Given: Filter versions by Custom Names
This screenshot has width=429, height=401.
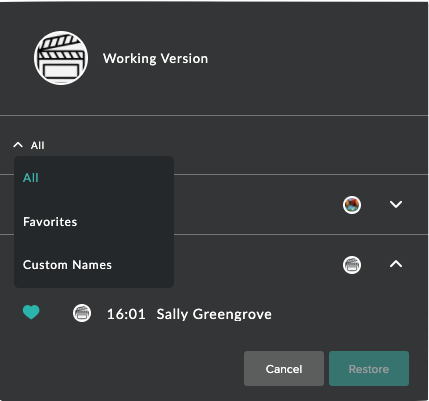Looking at the screenshot, I should [x=67, y=265].
